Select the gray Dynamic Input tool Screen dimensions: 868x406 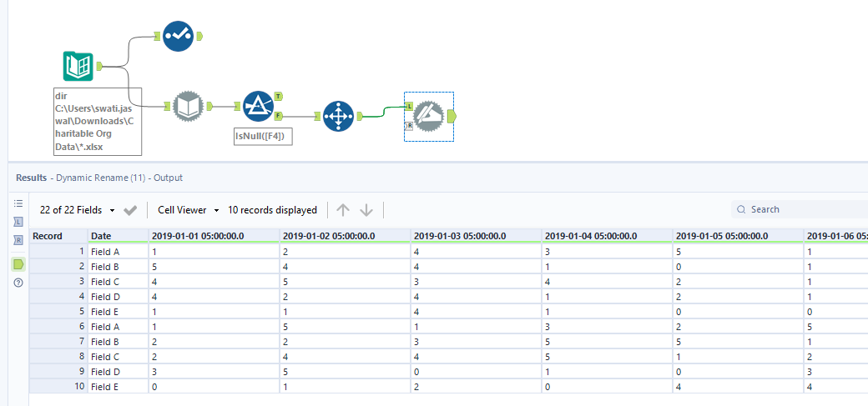tap(188, 106)
